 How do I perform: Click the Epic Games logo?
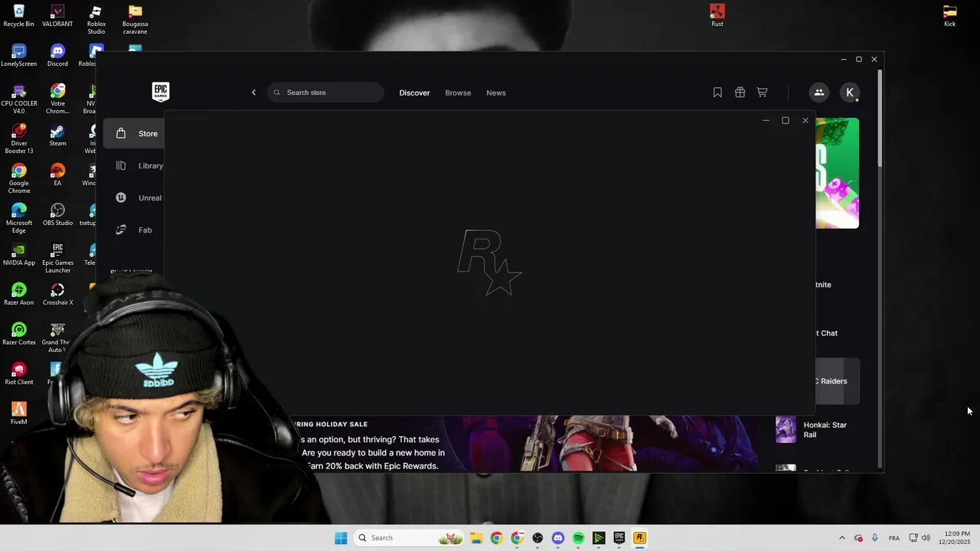point(160,92)
